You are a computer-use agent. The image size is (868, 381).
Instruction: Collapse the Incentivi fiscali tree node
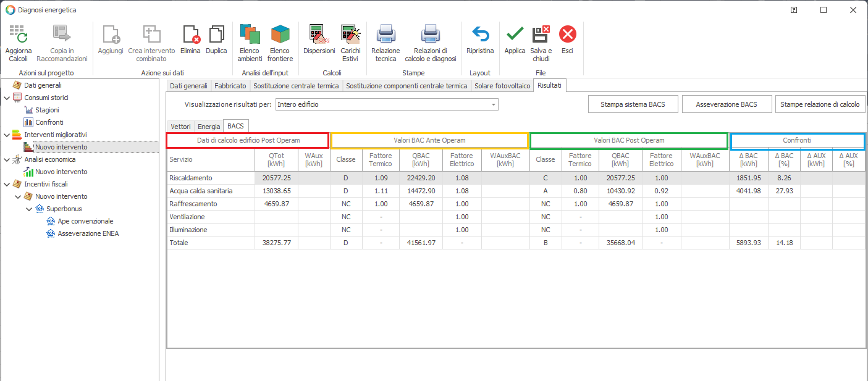click(7, 184)
